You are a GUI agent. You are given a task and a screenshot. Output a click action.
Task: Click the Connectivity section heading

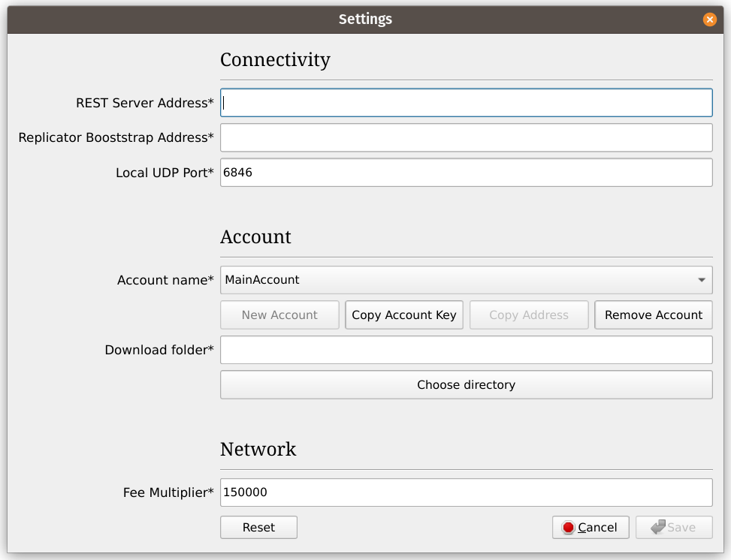click(275, 60)
